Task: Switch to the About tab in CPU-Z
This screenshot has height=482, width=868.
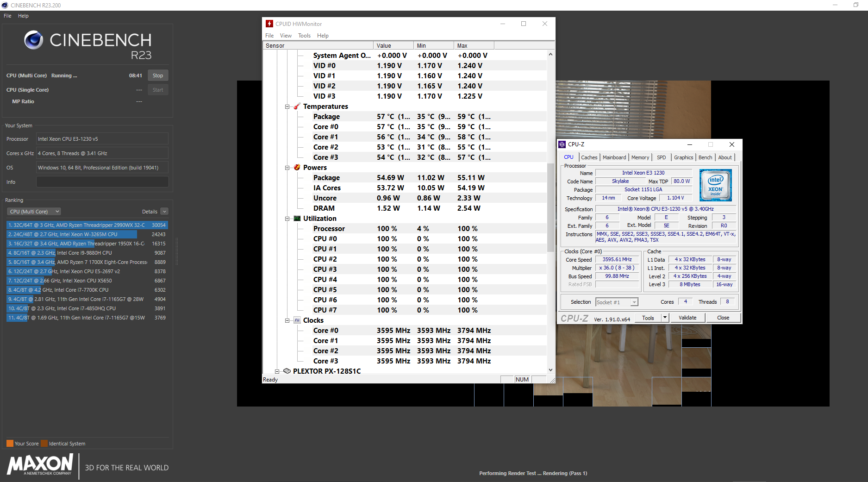Action: pyautogui.click(x=725, y=157)
